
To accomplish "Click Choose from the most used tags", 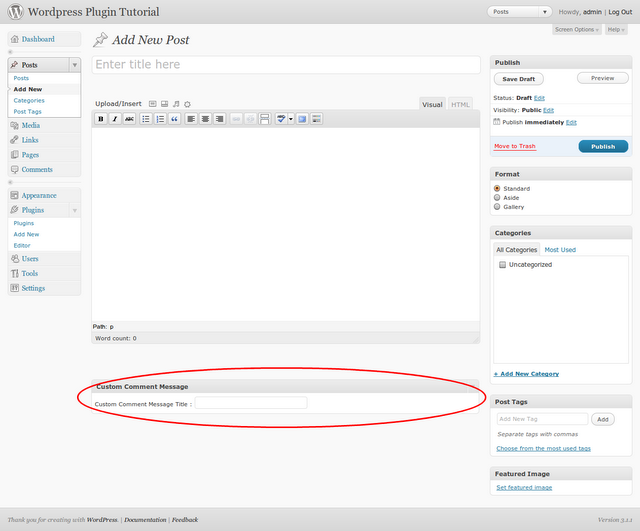I will click(x=543, y=448).
